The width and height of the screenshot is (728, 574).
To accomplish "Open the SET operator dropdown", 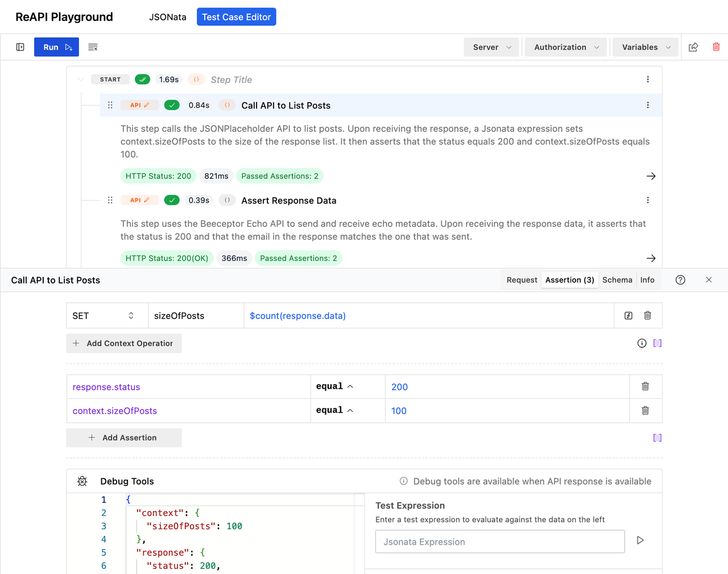I will [107, 316].
